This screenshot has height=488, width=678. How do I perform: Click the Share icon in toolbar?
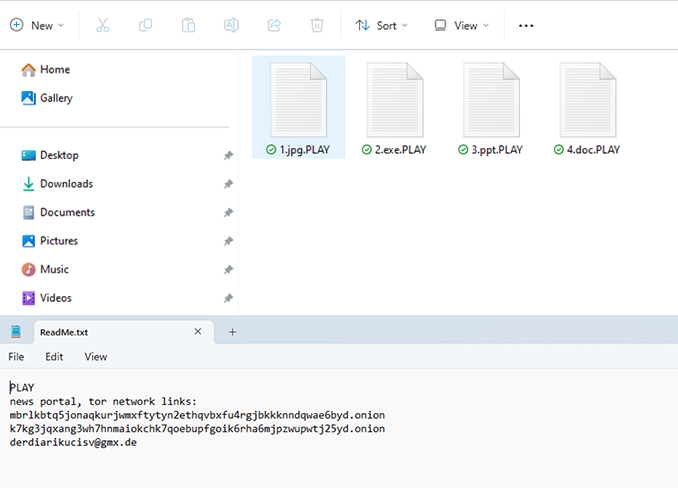[x=274, y=25]
